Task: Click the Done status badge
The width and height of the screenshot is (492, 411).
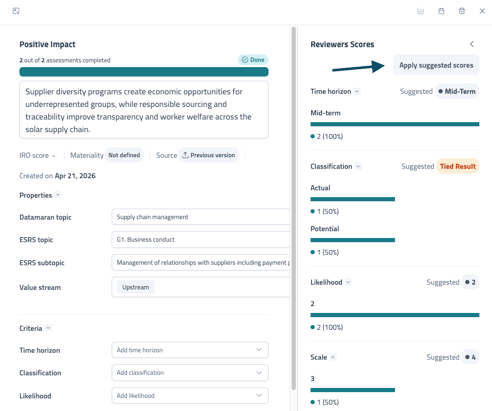Action: (x=253, y=60)
